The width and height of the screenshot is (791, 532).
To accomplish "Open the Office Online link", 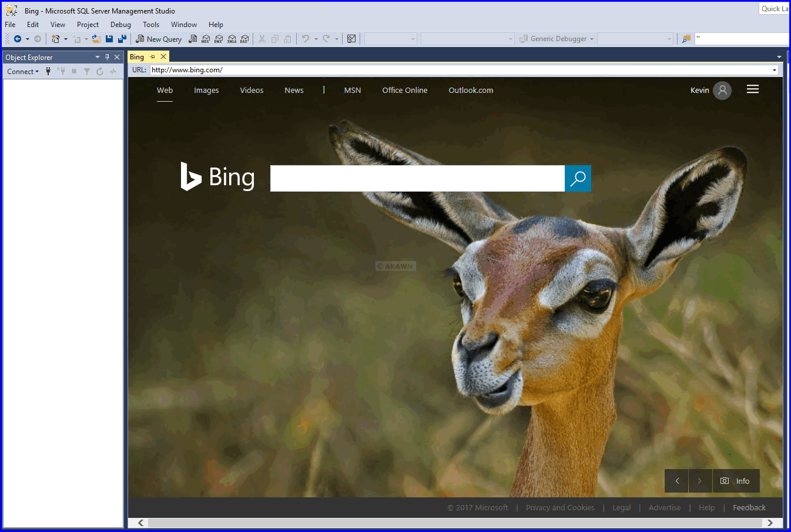I will pyautogui.click(x=405, y=91).
